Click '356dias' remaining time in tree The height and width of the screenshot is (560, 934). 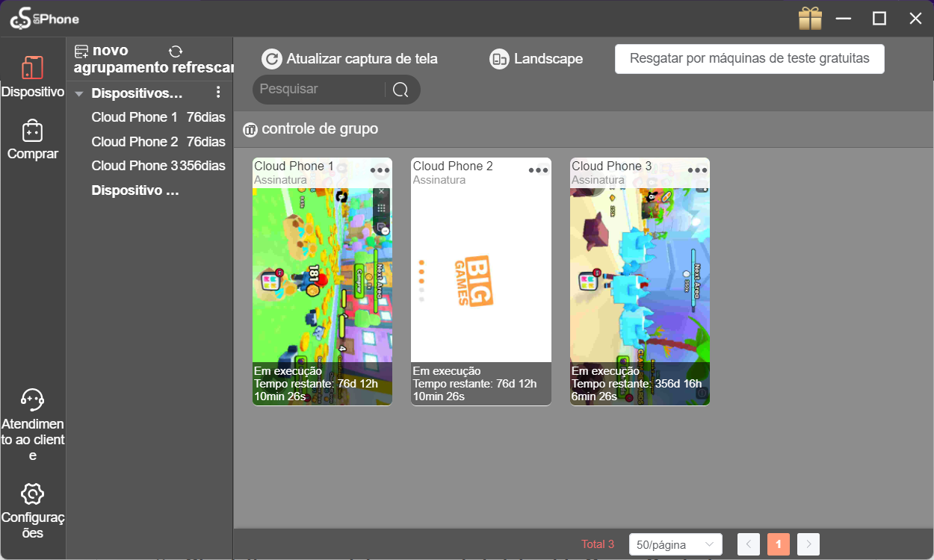click(x=202, y=166)
